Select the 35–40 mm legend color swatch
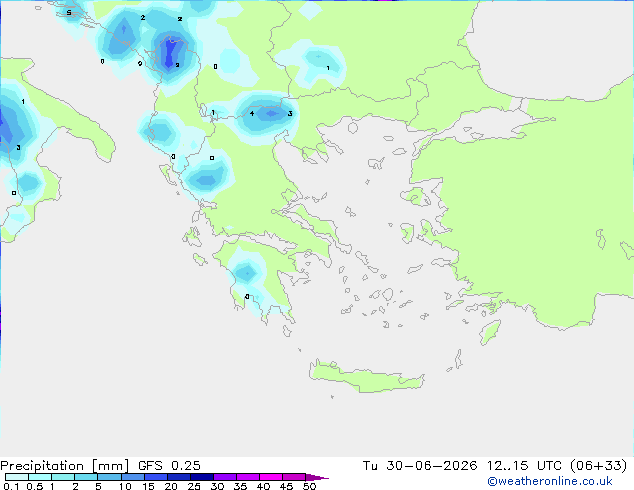634x490 pixels. [x=247, y=477]
